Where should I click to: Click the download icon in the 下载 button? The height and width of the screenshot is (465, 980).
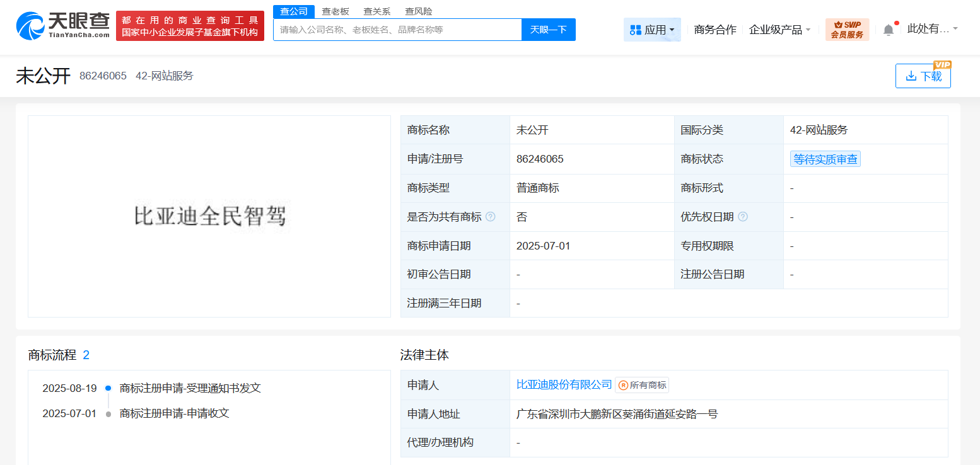[x=911, y=76]
